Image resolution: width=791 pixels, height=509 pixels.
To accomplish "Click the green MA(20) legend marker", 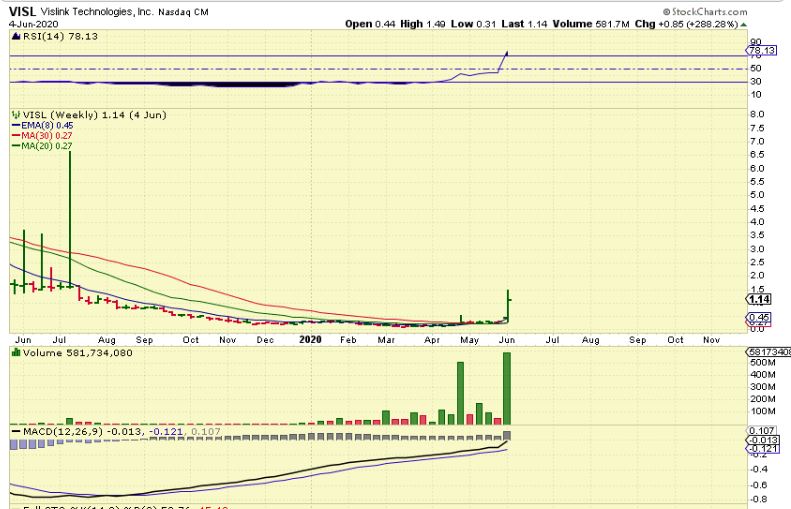I will pos(14,146).
